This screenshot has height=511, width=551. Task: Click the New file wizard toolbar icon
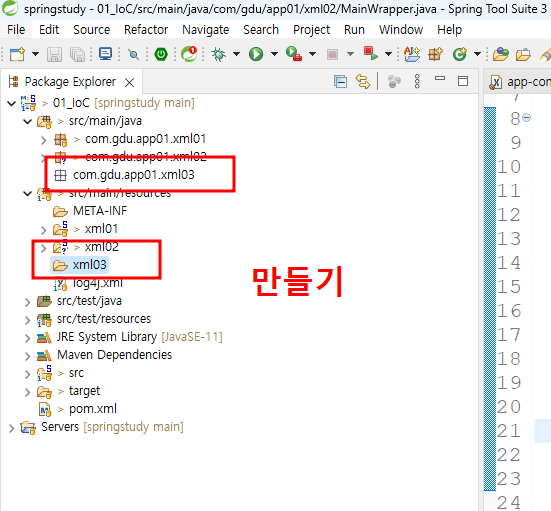click(x=17, y=54)
